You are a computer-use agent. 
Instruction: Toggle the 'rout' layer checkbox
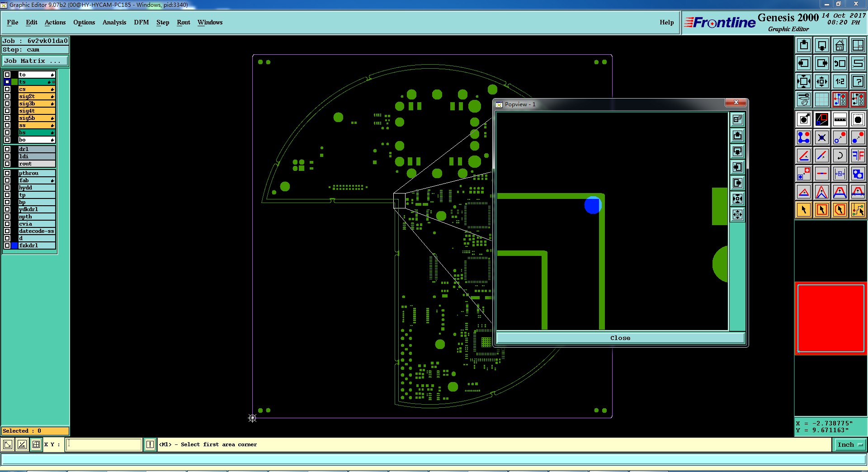click(x=7, y=164)
